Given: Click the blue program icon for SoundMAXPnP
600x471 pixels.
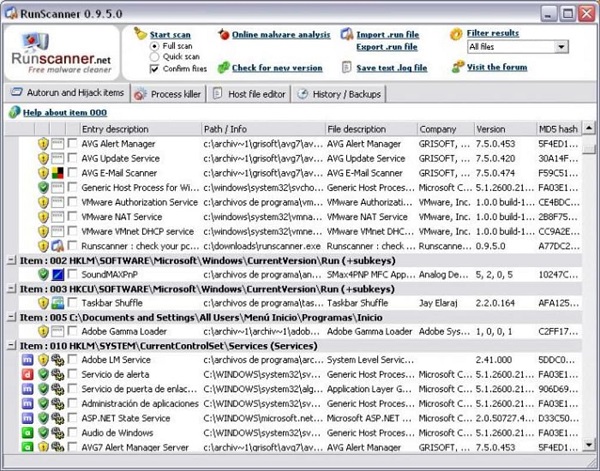Looking at the screenshot, I should coord(58,274).
